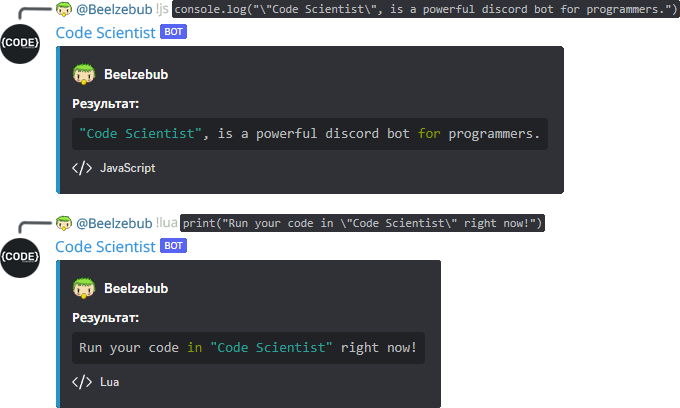Click the (CODE) avatar beside the Lua result

[x=20, y=257]
